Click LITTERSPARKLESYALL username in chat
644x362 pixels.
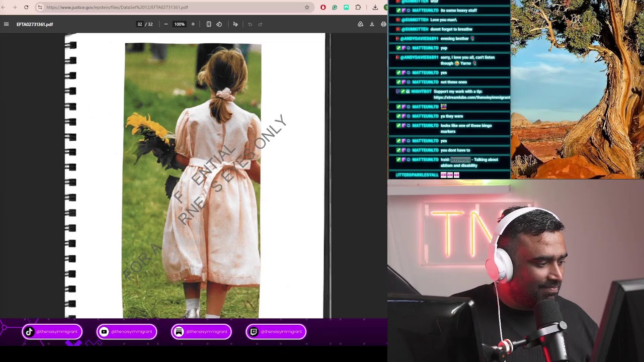pyautogui.click(x=417, y=175)
